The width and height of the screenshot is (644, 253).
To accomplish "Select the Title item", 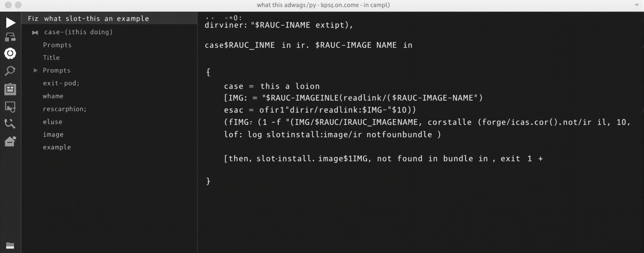I will [51, 58].
